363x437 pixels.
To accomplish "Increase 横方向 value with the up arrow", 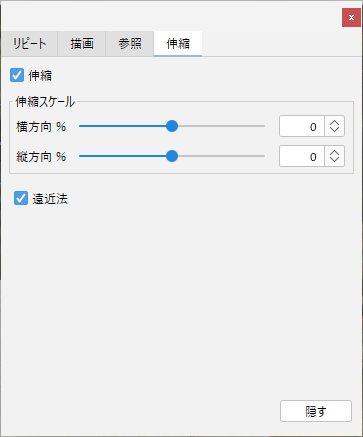I will (x=334, y=122).
